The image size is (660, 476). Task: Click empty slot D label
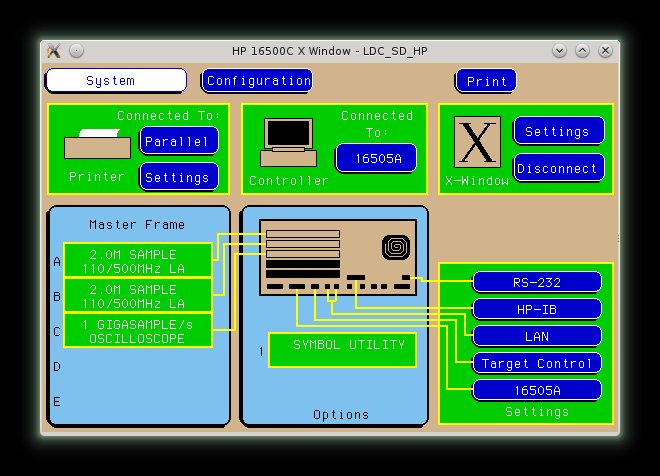(x=57, y=367)
